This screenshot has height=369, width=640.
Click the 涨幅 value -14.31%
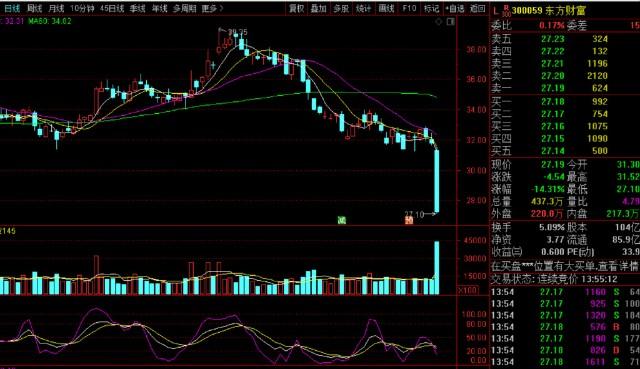(x=548, y=189)
